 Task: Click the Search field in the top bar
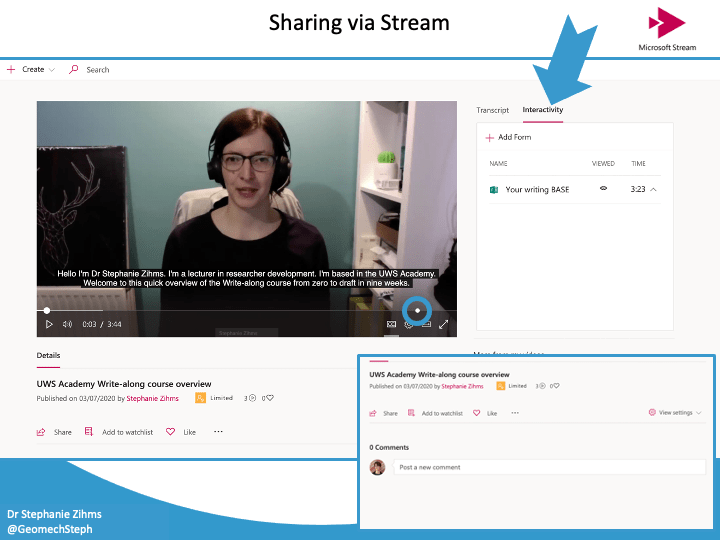tap(98, 70)
